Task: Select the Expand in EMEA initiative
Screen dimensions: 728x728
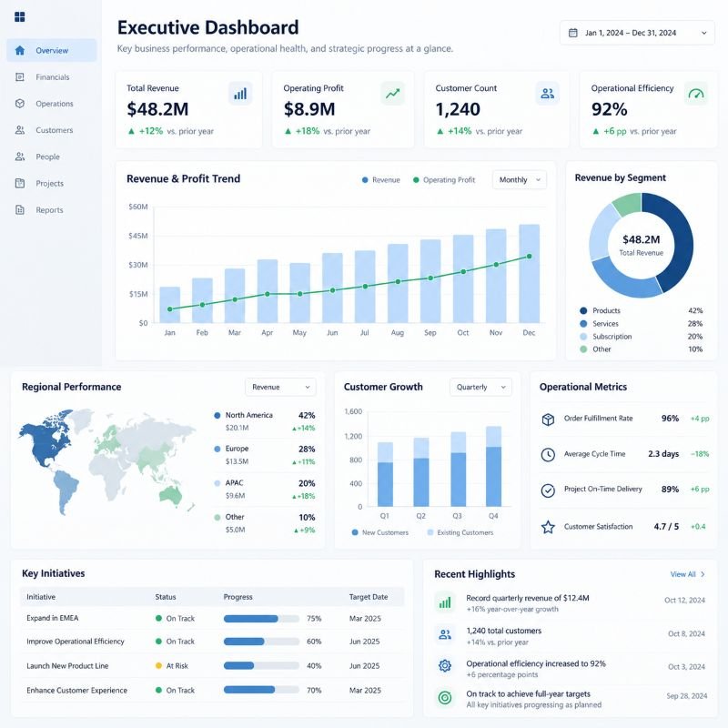Action: coord(212,619)
